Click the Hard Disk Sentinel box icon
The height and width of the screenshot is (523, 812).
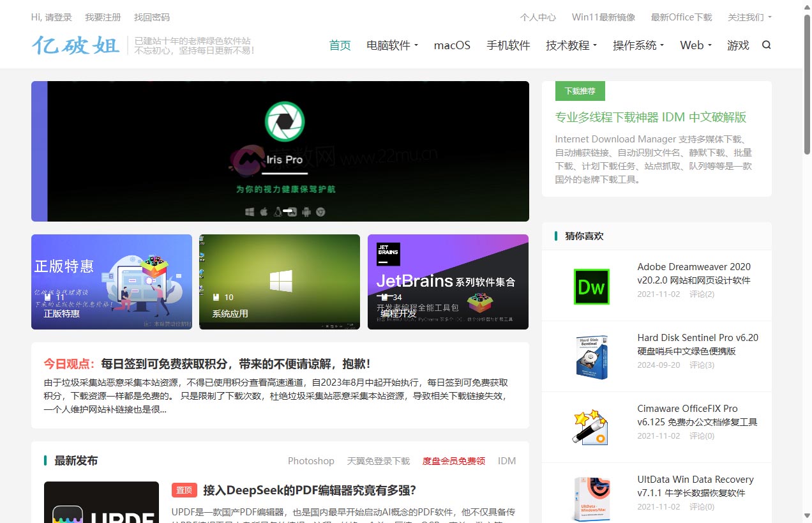591,357
